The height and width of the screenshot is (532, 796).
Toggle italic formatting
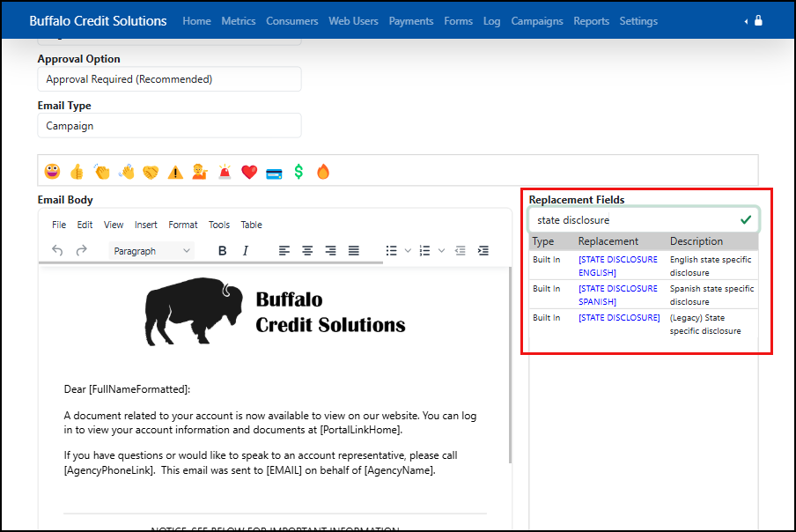[245, 250]
